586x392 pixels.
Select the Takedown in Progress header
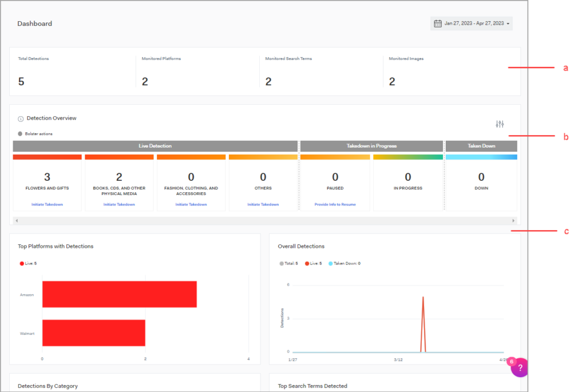click(x=371, y=146)
